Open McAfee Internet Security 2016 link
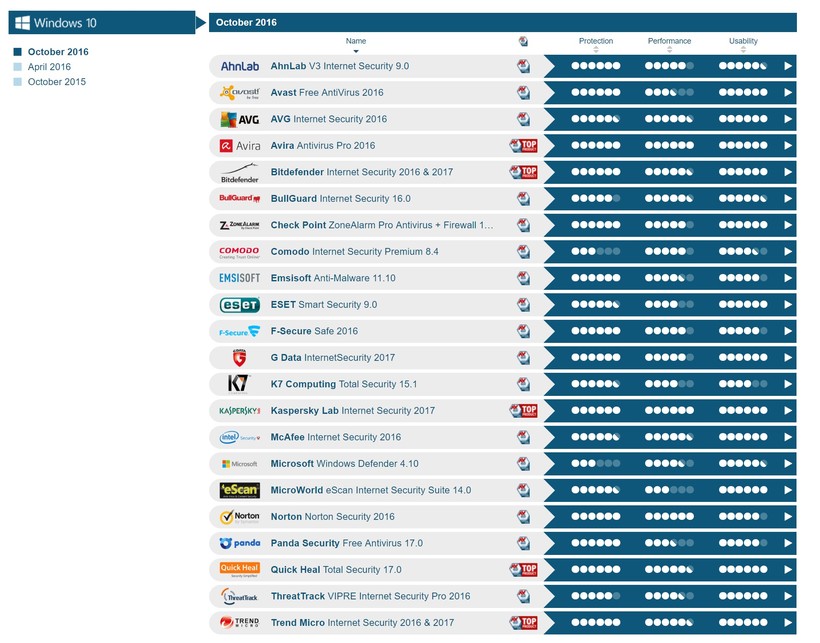The image size is (820, 643). click(x=336, y=437)
